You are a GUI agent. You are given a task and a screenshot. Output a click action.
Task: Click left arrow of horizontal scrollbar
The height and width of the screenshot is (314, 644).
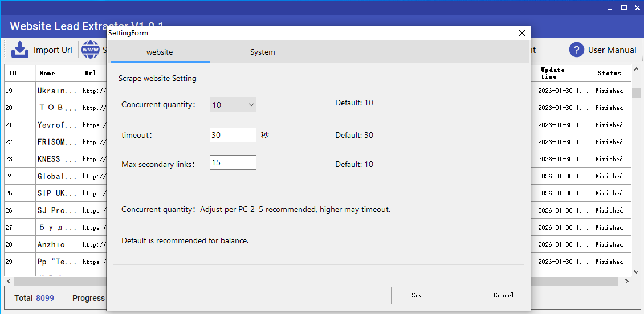pos(9,282)
